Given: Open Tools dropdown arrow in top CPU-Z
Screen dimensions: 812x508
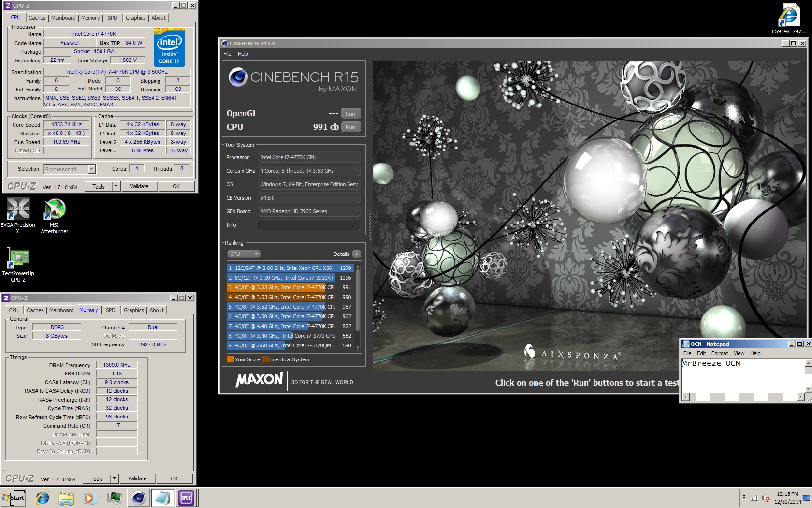Looking at the screenshot, I should click(116, 186).
